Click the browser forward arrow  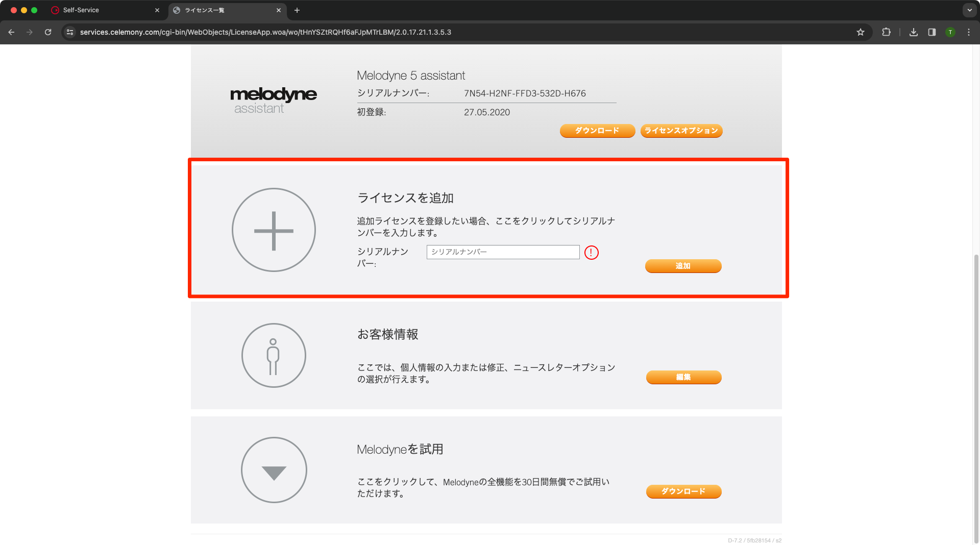(x=30, y=32)
